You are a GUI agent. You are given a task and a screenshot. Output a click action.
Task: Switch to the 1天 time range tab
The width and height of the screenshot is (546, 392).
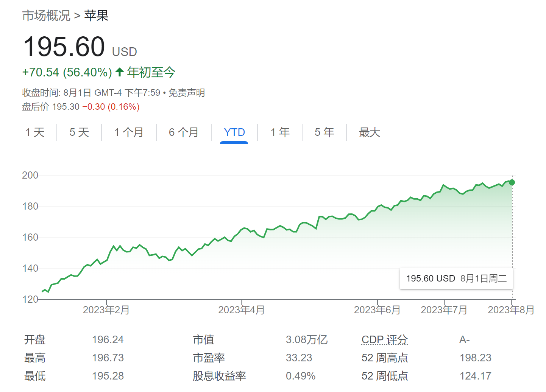coord(35,132)
